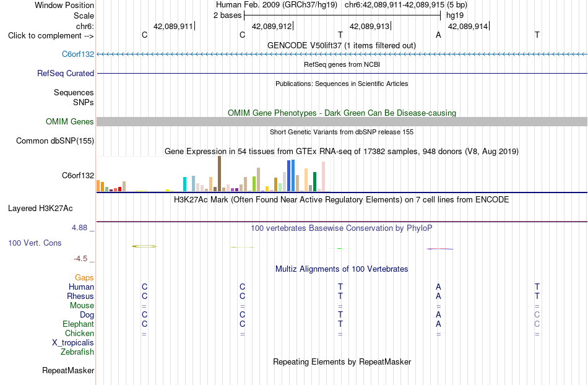This screenshot has height=385, width=588.
Task: Select the Zebrafish species label
Action: click(x=77, y=352)
